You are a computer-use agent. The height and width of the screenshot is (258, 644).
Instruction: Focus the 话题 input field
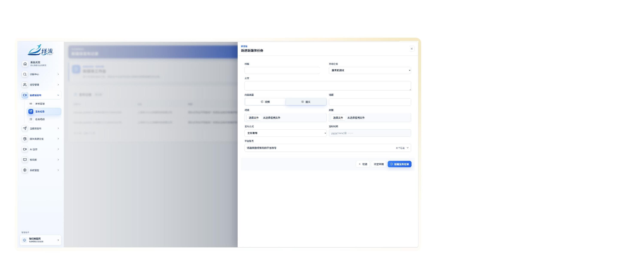[370, 102]
